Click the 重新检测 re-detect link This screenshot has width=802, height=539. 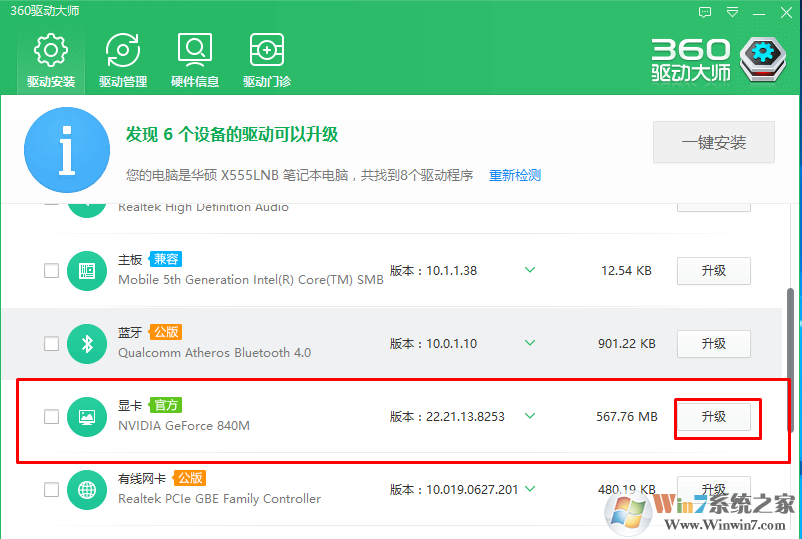(x=515, y=175)
